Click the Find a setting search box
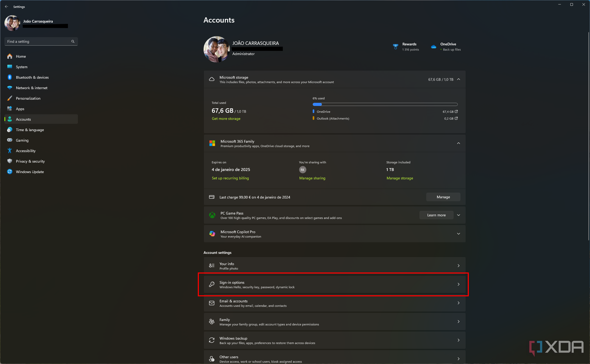The image size is (590, 364). pyautogui.click(x=41, y=41)
